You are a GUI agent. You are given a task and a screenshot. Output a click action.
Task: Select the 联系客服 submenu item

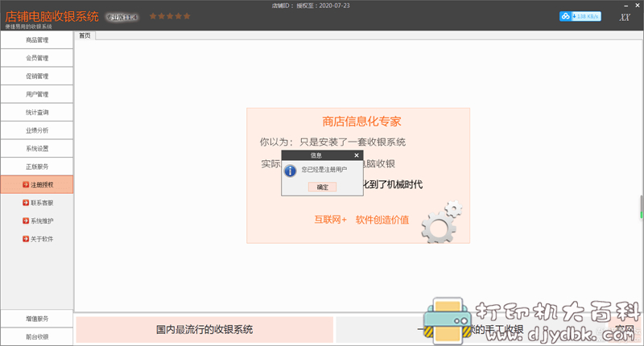click(38, 203)
